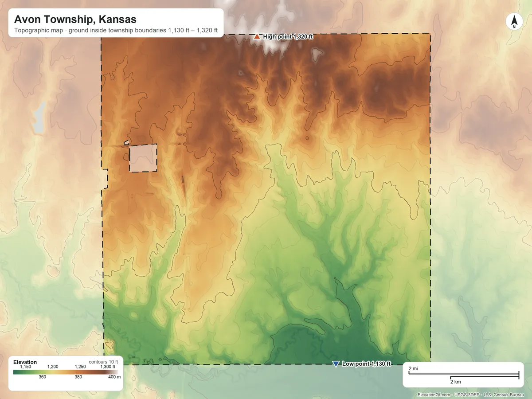Click the 'High point 1,320 ft' label
Image resolution: width=532 pixels, height=399 pixels.
click(x=288, y=37)
